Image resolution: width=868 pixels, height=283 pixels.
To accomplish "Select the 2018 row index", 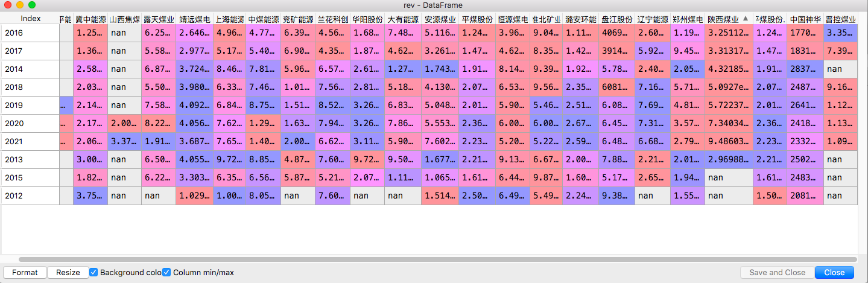I will click(30, 87).
